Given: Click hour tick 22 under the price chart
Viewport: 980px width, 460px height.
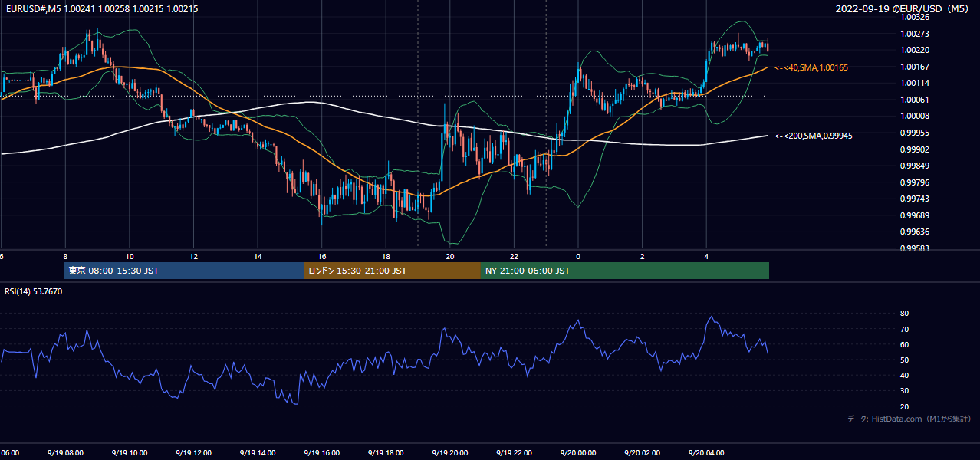Looking at the screenshot, I should (x=514, y=257).
